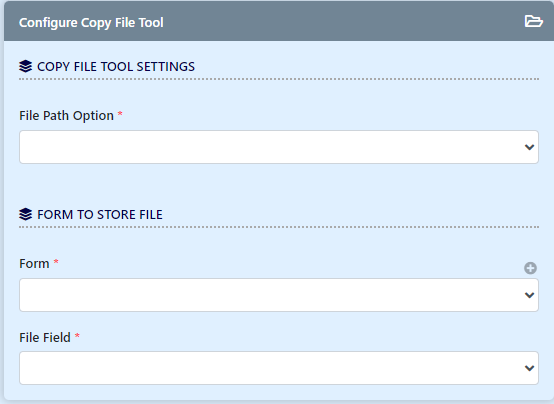
Task: Click the COPY FILE TOOL SETTINGS heading
Action: 116,66
